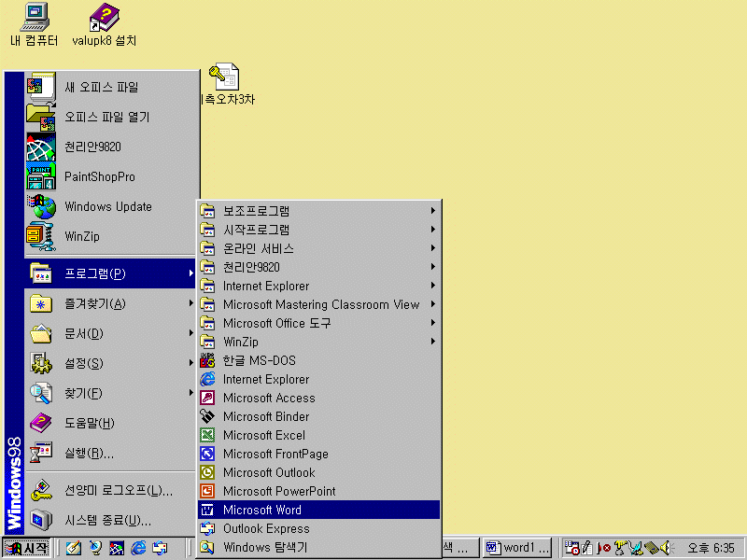Click the Microsoft Word label text

pos(262,510)
